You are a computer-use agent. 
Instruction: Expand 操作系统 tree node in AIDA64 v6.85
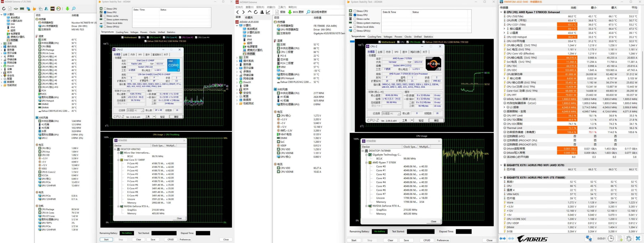(237, 61)
